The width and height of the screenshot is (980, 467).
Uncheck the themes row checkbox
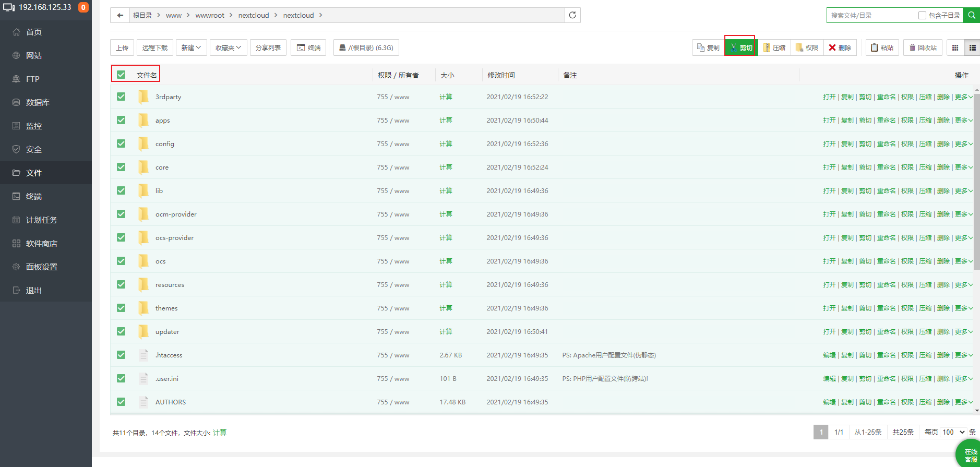coord(121,308)
